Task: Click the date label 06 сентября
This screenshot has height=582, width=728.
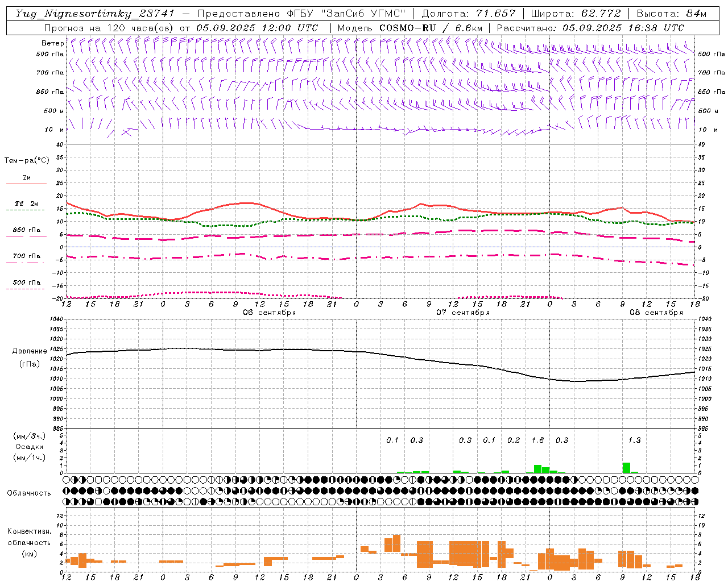Action: [x=270, y=313]
